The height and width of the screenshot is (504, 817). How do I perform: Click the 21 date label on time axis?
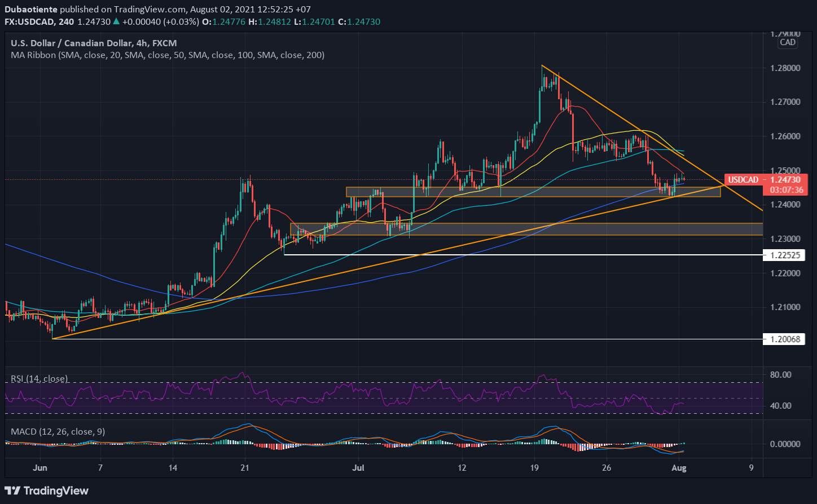pyautogui.click(x=245, y=467)
